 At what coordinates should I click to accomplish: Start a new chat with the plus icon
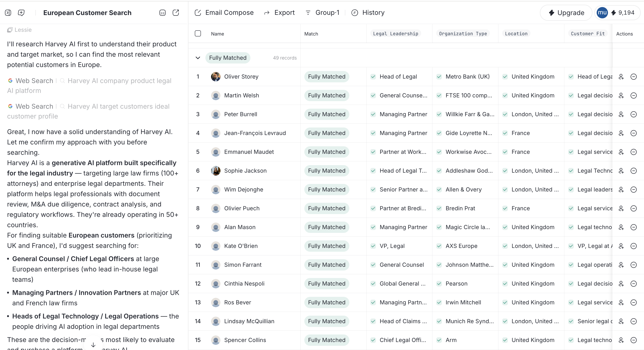(x=21, y=12)
